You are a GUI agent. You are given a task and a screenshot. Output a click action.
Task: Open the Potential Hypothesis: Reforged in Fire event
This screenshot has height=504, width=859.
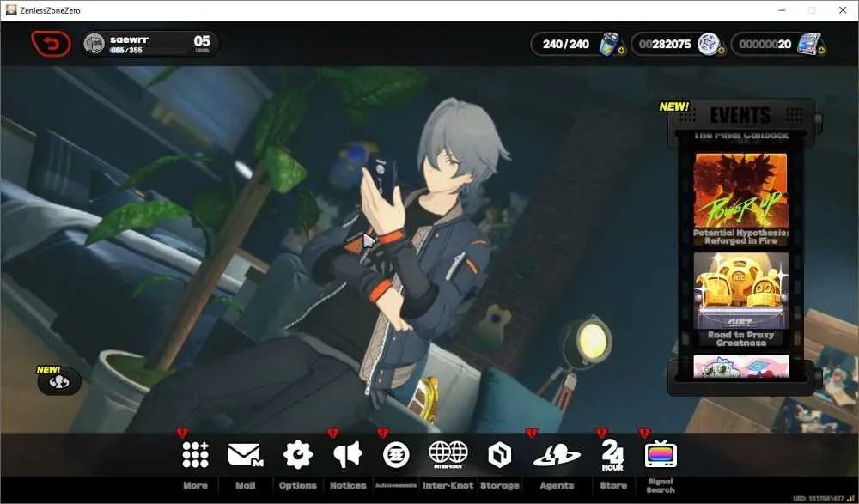740,199
